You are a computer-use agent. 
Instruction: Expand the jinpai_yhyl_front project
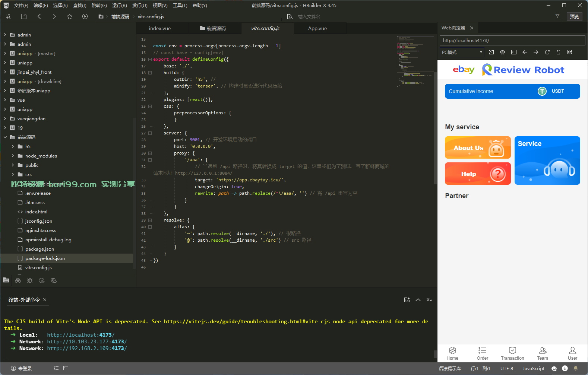tap(5, 72)
